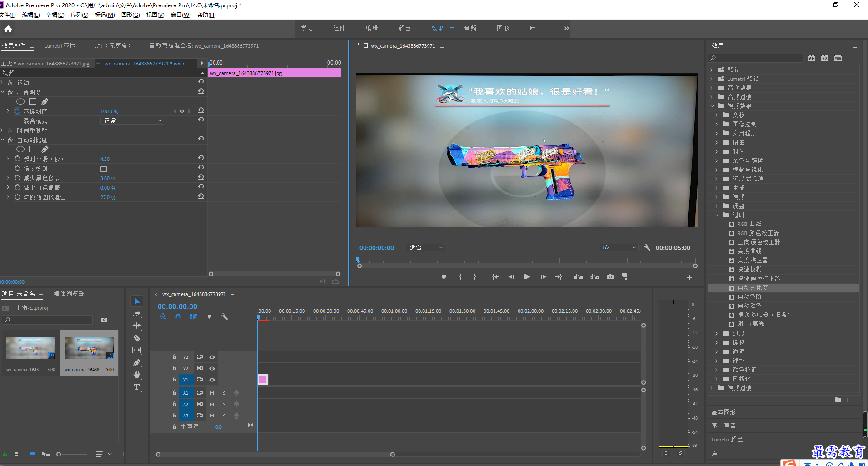The image size is (868, 466).
Task: Click the Home icon
Action: point(8,29)
